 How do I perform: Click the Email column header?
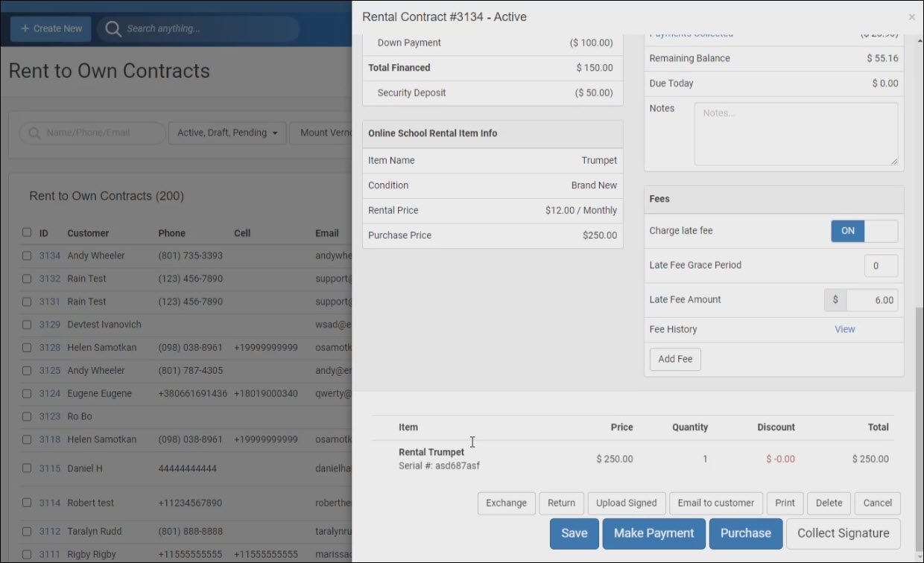pos(327,233)
